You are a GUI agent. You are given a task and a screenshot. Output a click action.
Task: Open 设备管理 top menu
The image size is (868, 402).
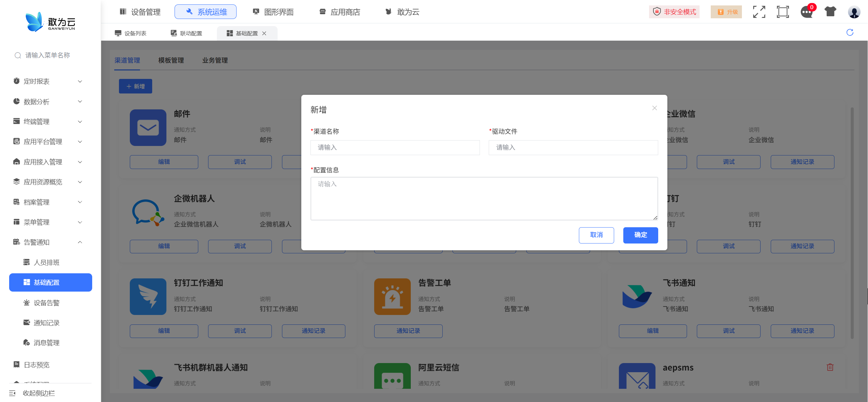click(140, 12)
